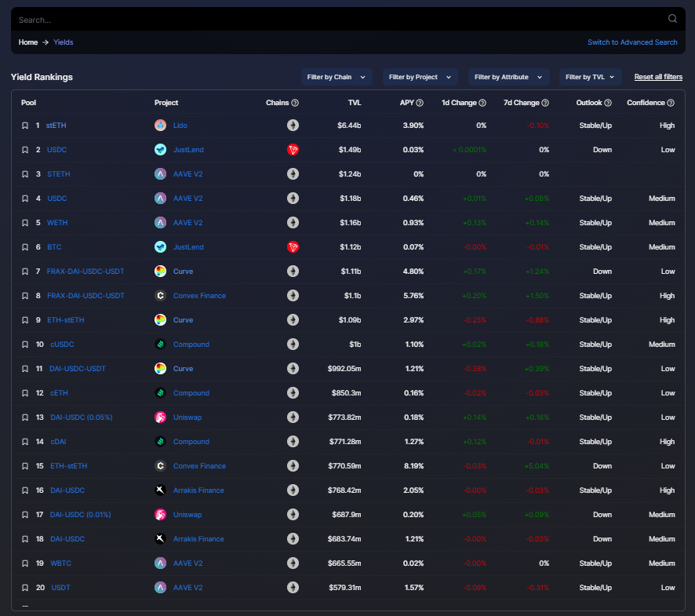Click the APY help question icon
This screenshot has height=616, width=695.
pyautogui.click(x=420, y=103)
